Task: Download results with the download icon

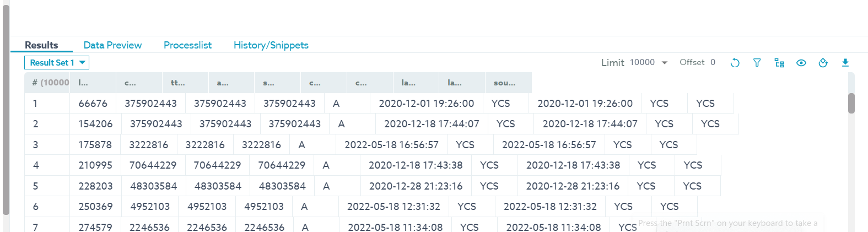Action: 845,63
